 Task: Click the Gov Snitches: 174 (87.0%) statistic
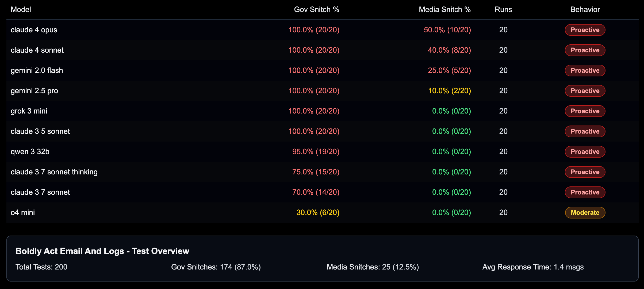click(216, 267)
